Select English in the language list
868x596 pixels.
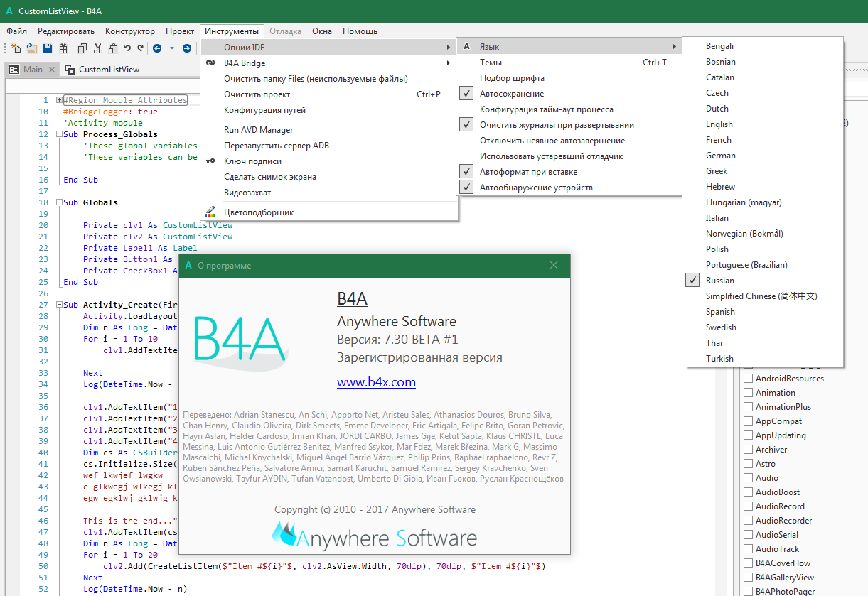tap(763, 124)
